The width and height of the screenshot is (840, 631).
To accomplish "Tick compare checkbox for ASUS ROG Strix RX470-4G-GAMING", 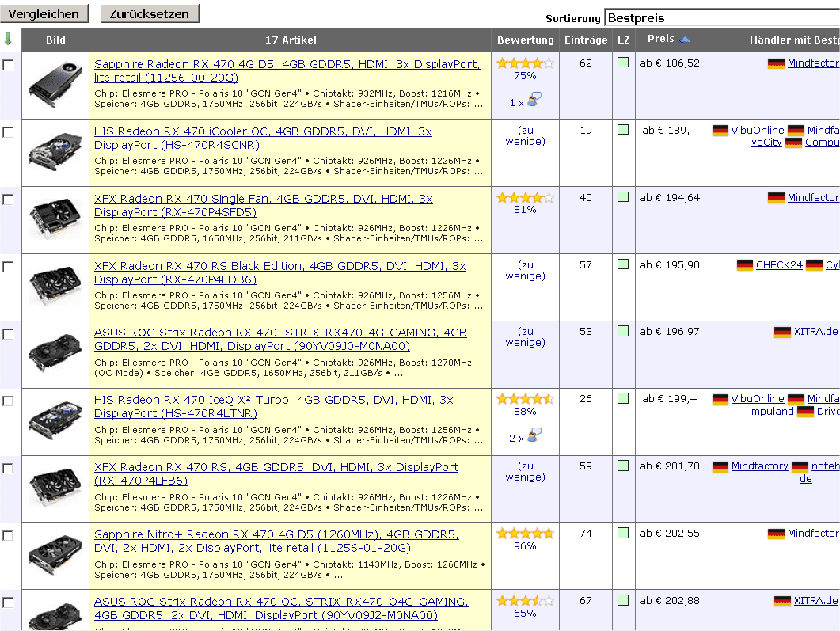I will pyautogui.click(x=8, y=334).
